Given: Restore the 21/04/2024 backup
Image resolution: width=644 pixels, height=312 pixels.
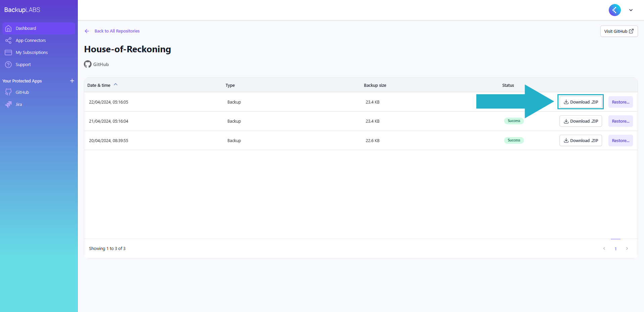Looking at the screenshot, I should [x=621, y=121].
